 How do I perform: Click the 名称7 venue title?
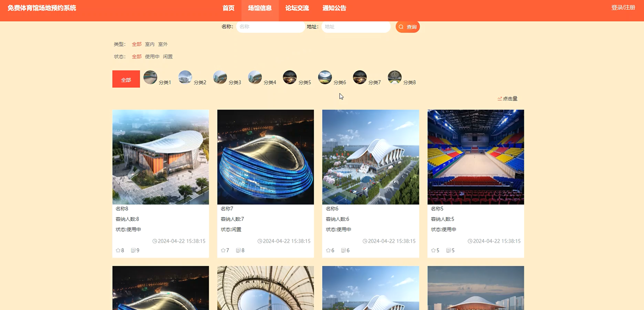(x=227, y=209)
